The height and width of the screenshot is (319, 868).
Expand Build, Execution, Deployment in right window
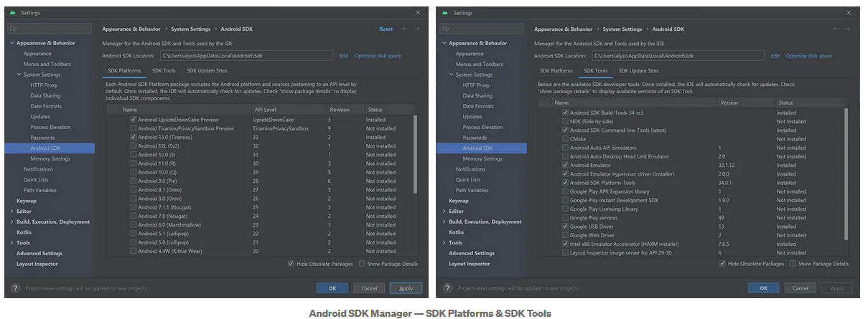pos(444,222)
